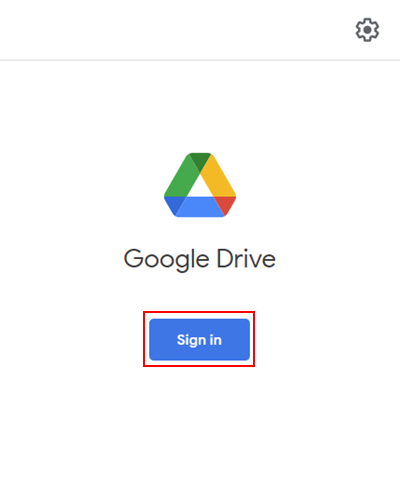Click the "Google Drive" title text

click(x=200, y=259)
